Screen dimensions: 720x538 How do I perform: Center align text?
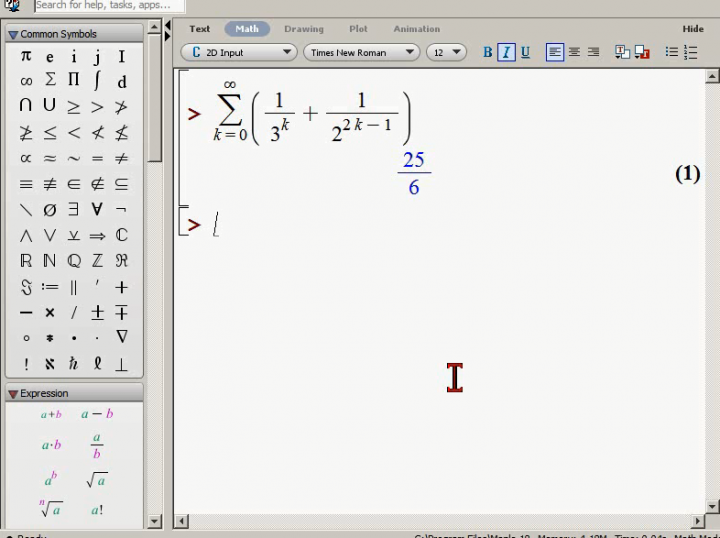574,52
